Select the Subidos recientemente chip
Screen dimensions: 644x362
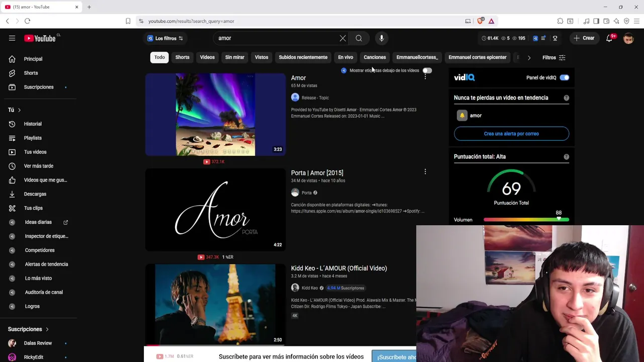(x=303, y=57)
